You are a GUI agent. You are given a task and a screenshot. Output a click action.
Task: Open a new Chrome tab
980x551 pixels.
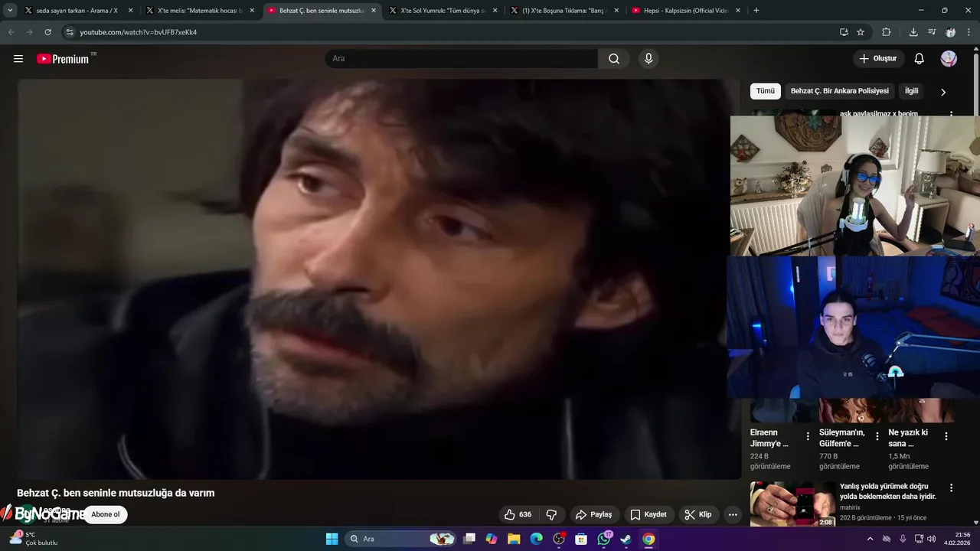pyautogui.click(x=756, y=11)
